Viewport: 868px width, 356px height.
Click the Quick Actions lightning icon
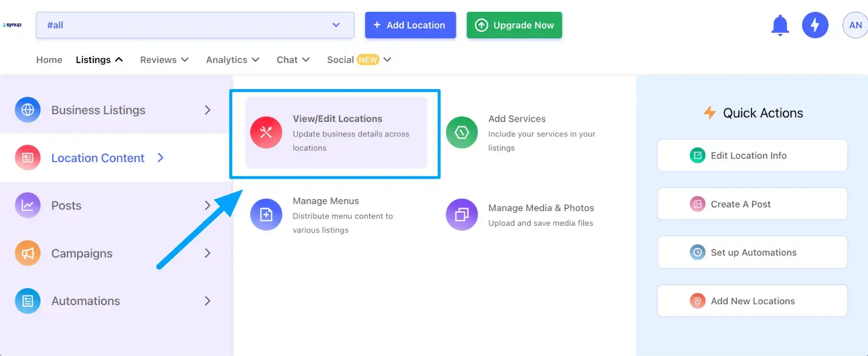pos(710,113)
